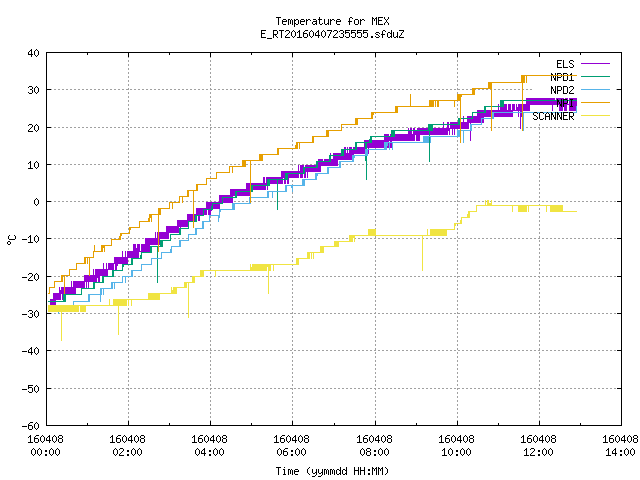Click the purple ELS legend line sample

click(595, 64)
